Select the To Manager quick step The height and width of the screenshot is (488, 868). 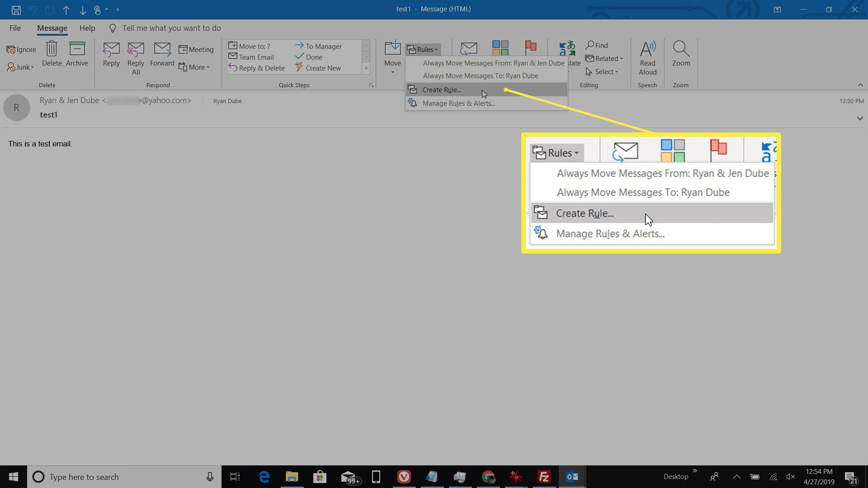click(318, 46)
